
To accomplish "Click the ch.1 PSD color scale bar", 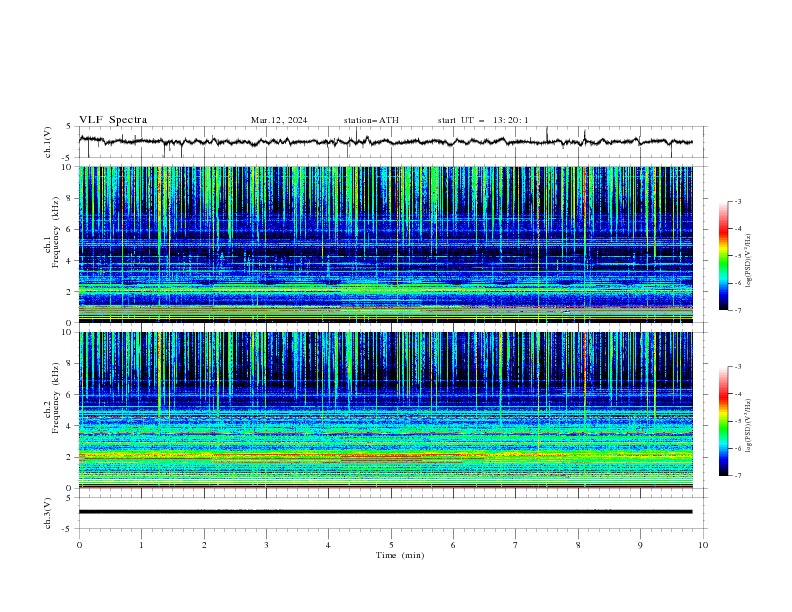I will [724, 256].
